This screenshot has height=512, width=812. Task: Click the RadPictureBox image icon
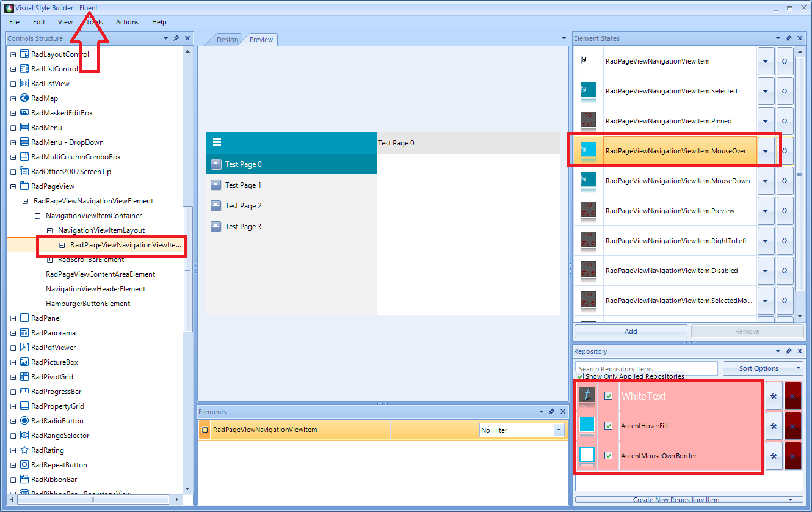(24, 362)
